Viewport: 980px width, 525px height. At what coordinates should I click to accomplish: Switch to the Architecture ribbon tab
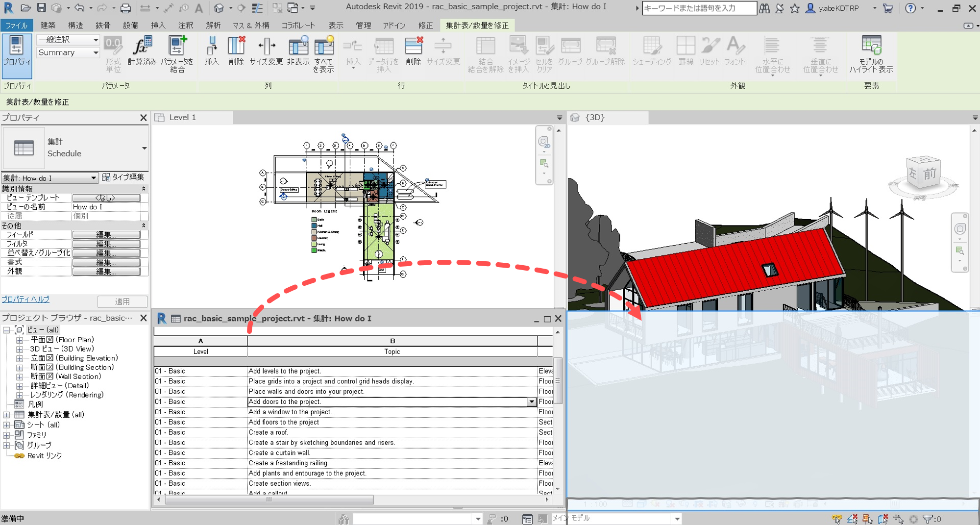[x=48, y=25]
